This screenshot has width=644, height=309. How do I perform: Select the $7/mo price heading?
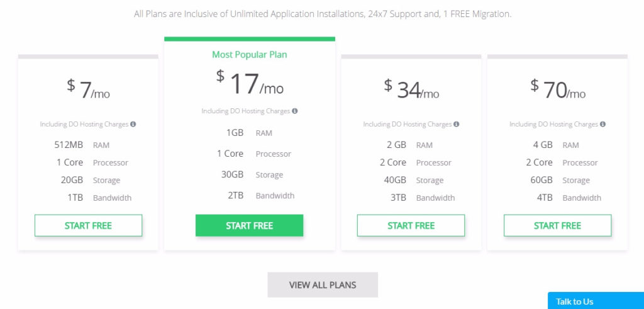[x=88, y=89]
